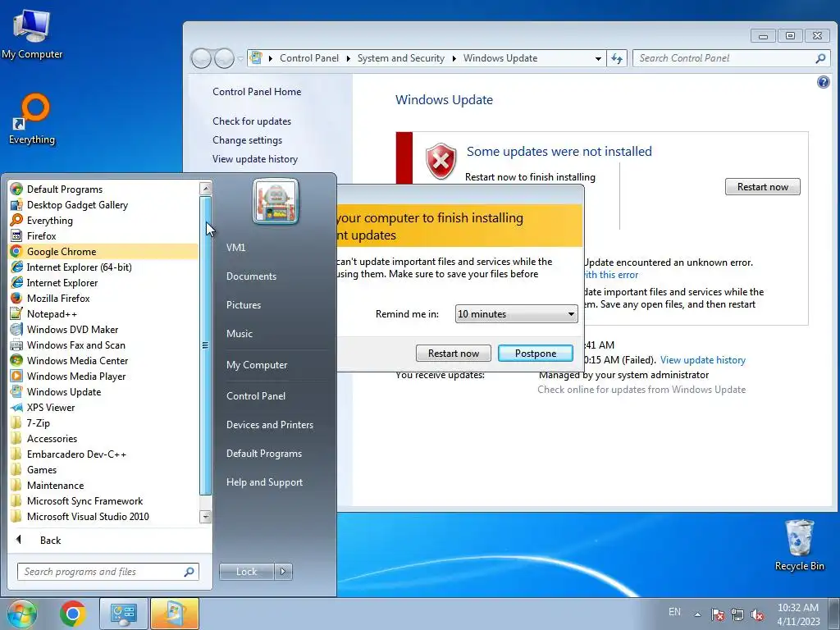This screenshot has width=840, height=630.
Task: Open View update history sidebar link
Action: pyautogui.click(x=255, y=158)
